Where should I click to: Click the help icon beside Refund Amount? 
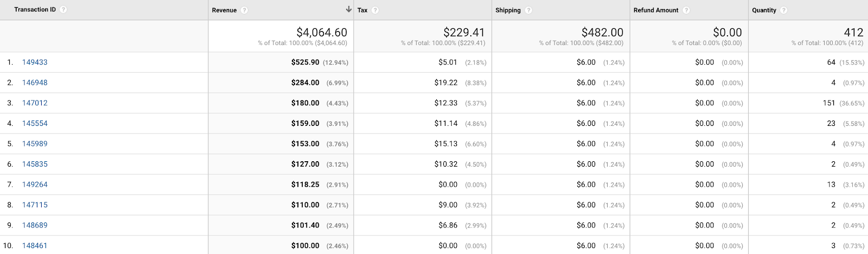click(686, 10)
